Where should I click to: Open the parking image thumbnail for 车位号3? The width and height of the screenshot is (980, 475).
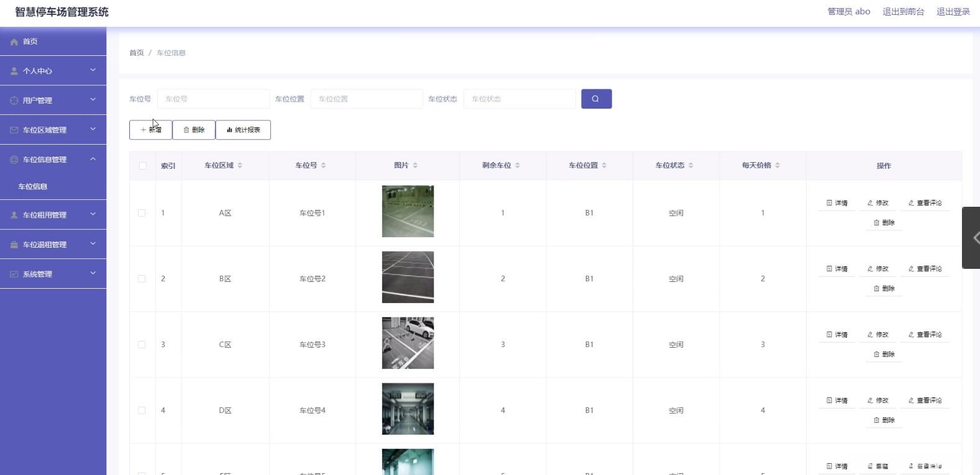tap(408, 343)
